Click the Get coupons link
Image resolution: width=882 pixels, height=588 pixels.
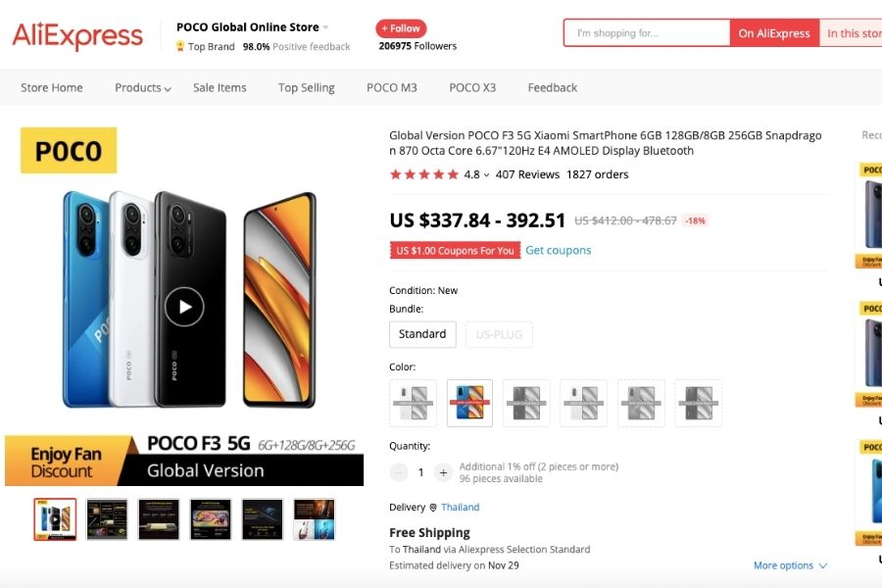click(559, 250)
